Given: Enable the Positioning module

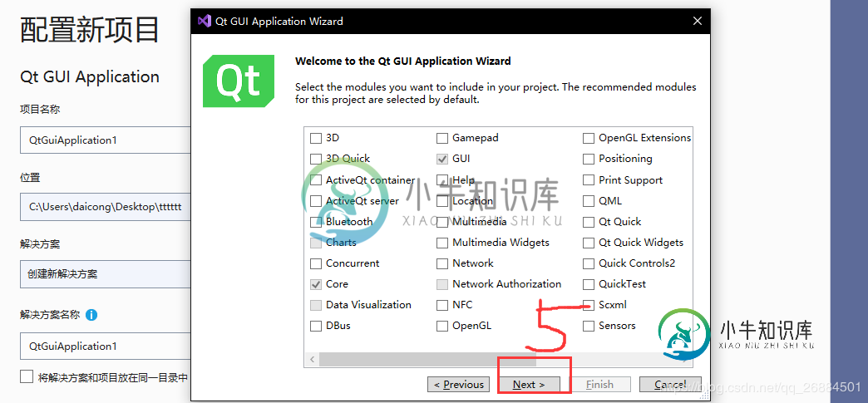Looking at the screenshot, I should point(589,159).
